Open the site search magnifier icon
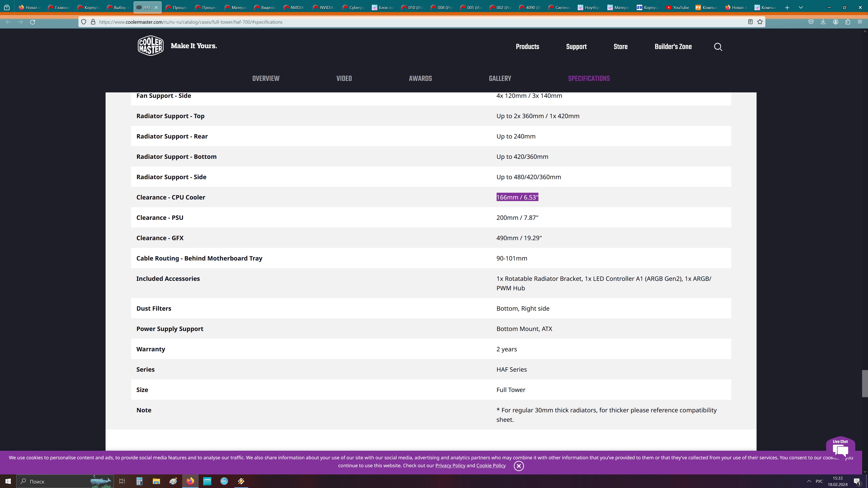 (x=718, y=47)
